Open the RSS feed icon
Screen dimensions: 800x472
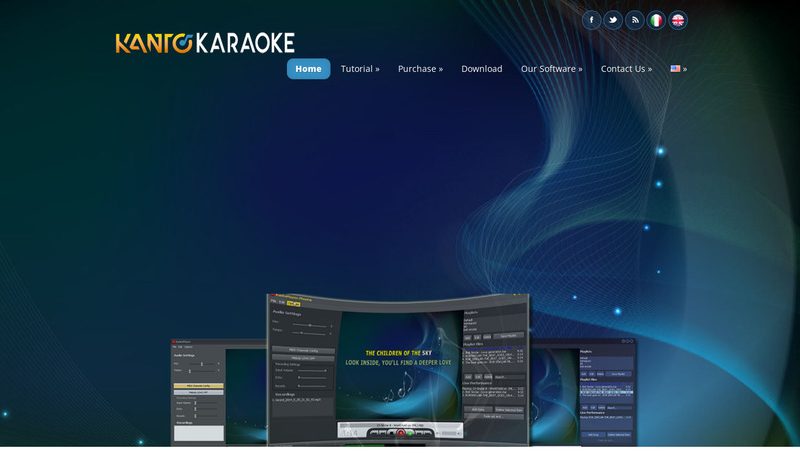click(635, 20)
